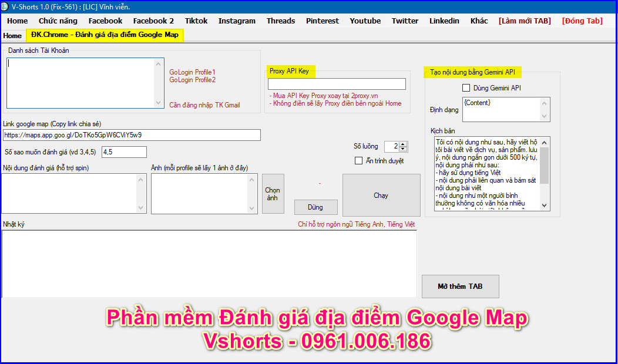
Task: Click scroll up arrow in account list box
Action: click(159, 64)
